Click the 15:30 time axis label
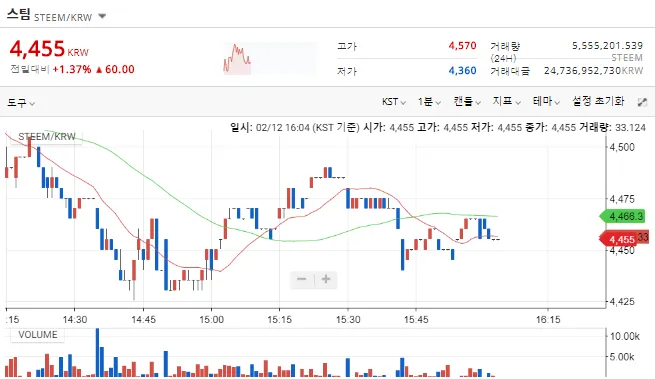This screenshot has width=655, height=379. (348, 320)
